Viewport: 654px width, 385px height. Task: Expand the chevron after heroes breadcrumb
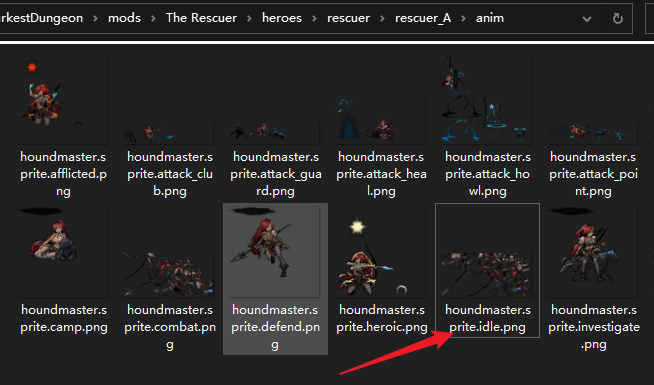coord(314,18)
